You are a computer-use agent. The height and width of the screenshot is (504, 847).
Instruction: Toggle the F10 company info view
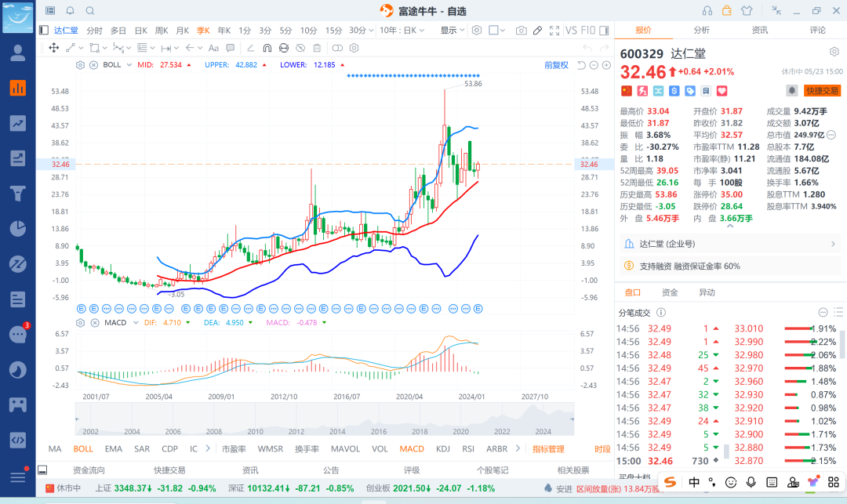(x=588, y=31)
